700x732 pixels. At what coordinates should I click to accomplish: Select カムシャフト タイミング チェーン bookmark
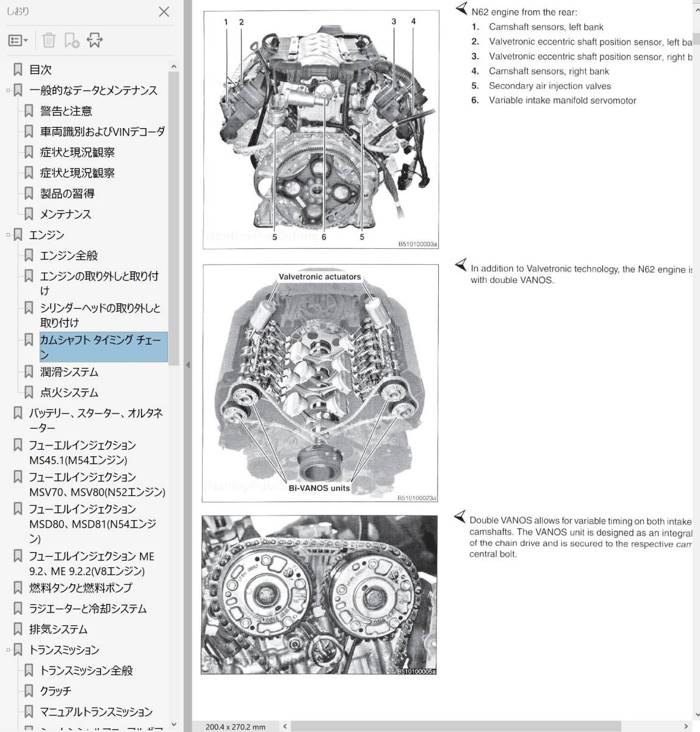[103, 347]
